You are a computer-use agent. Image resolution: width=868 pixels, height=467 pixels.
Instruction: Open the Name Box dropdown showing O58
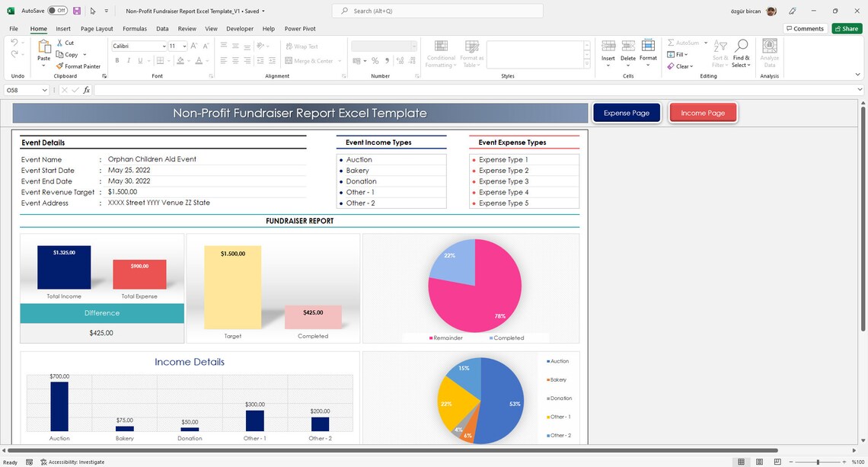pos(46,89)
